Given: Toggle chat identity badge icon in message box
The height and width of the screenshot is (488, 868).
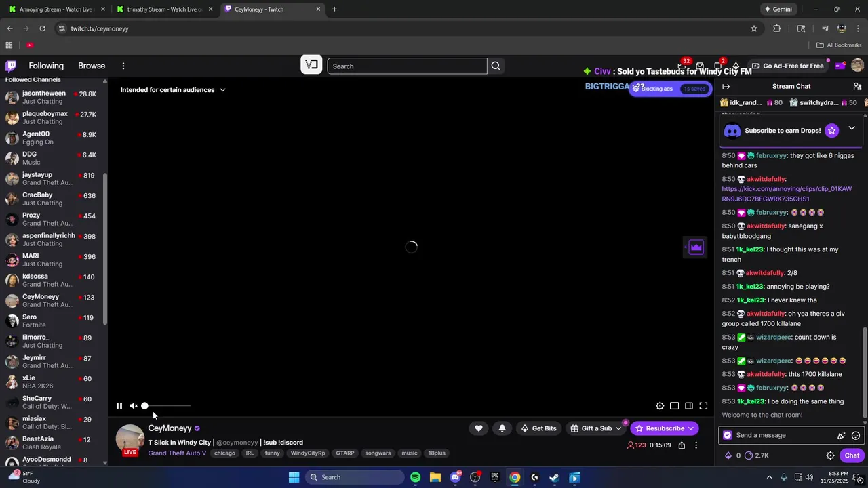Looking at the screenshot, I should click(728, 435).
